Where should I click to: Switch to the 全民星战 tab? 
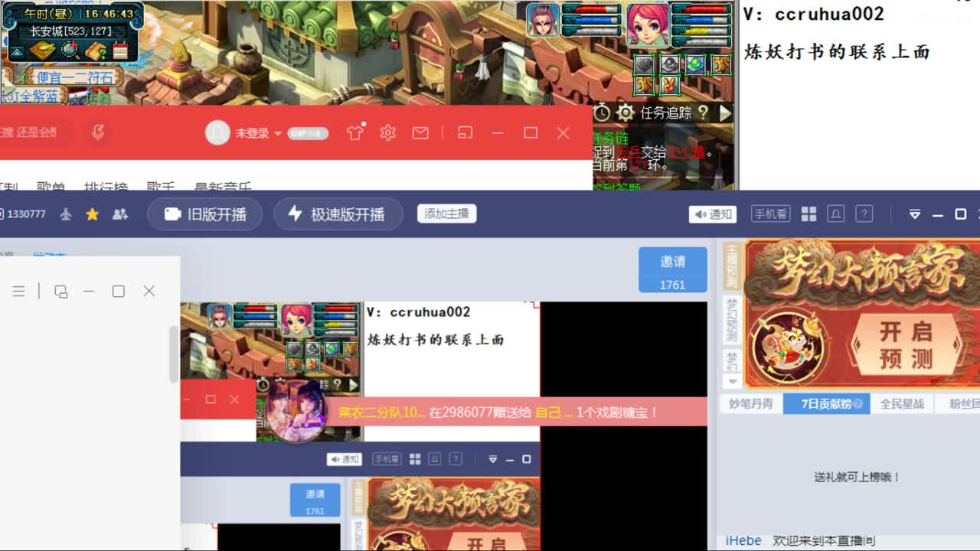click(902, 403)
